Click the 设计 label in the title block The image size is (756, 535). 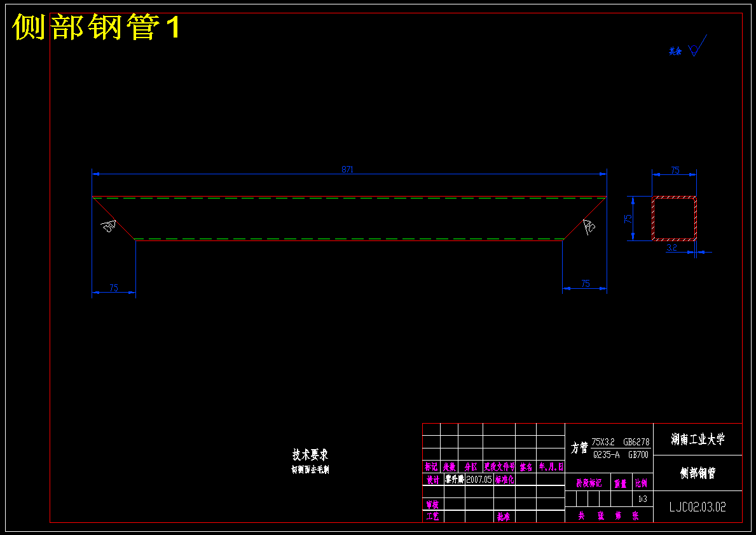432,480
